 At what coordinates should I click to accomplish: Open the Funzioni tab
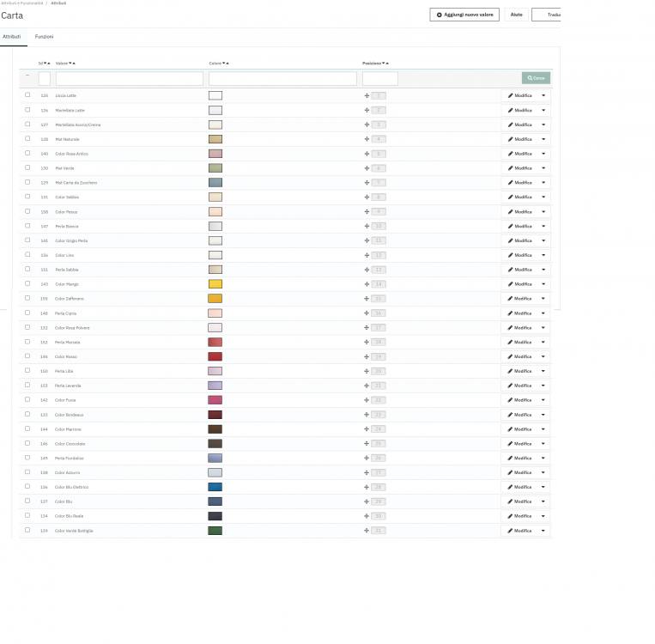[x=45, y=37]
